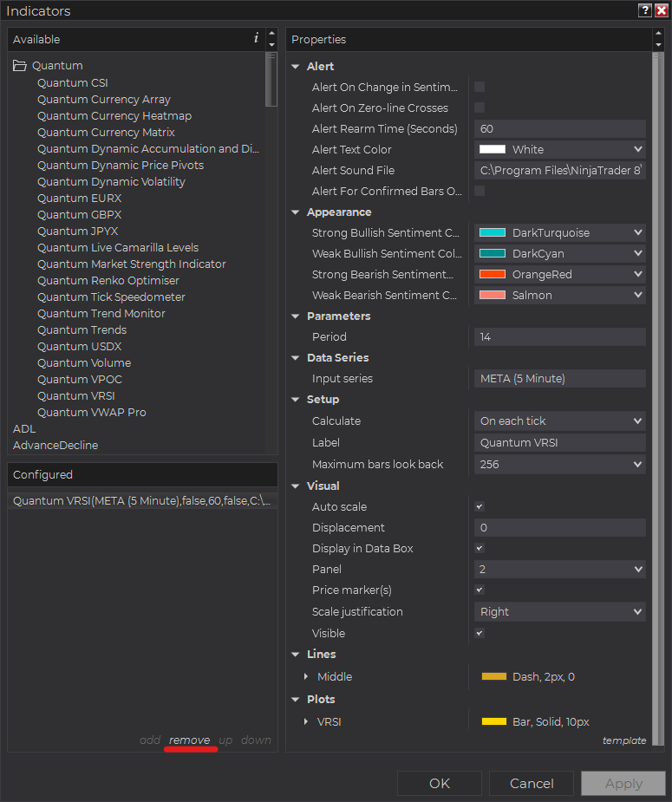The width and height of the screenshot is (672, 802).
Task: Click the Alert Sound File path field
Action: click(x=560, y=170)
